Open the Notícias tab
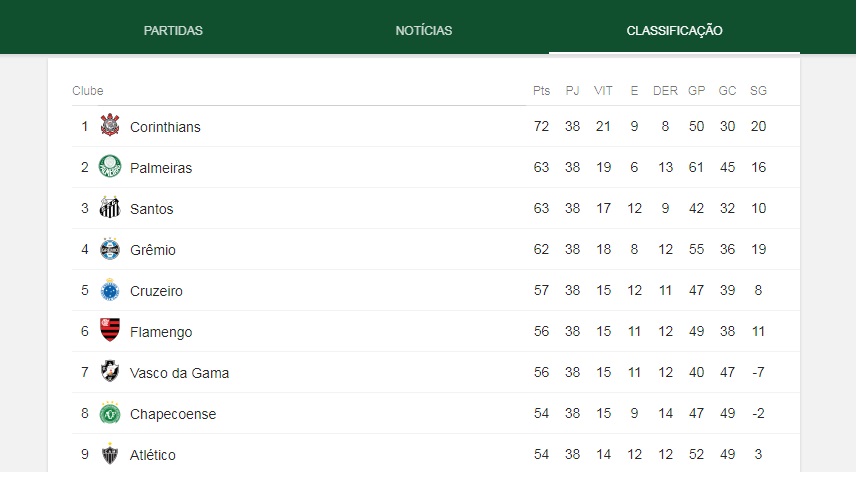 click(x=424, y=31)
